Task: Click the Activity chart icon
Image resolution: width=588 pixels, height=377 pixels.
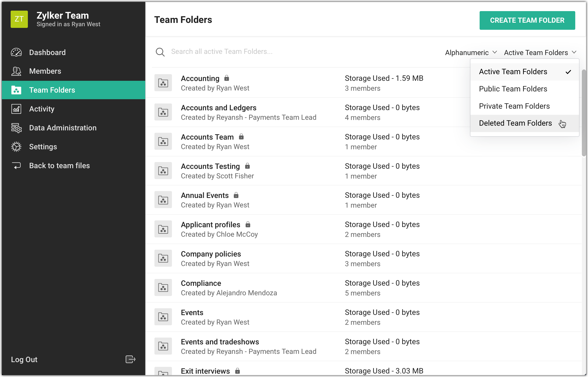Action: pos(16,109)
